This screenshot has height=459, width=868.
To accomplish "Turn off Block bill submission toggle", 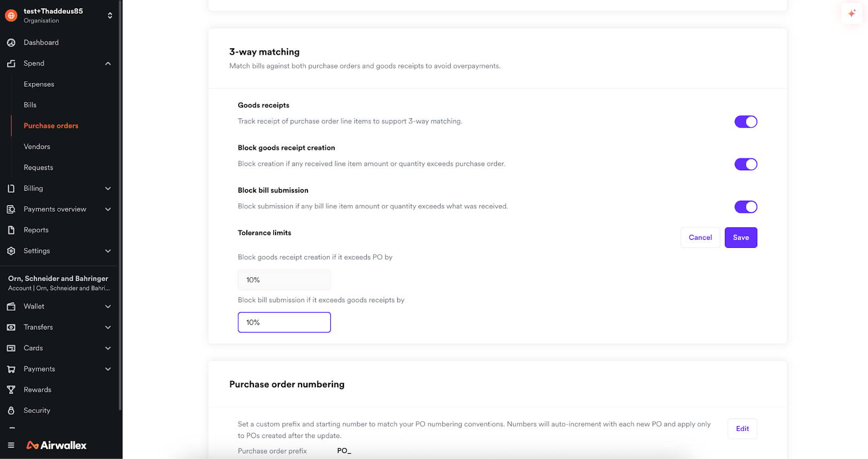I will pyautogui.click(x=745, y=207).
